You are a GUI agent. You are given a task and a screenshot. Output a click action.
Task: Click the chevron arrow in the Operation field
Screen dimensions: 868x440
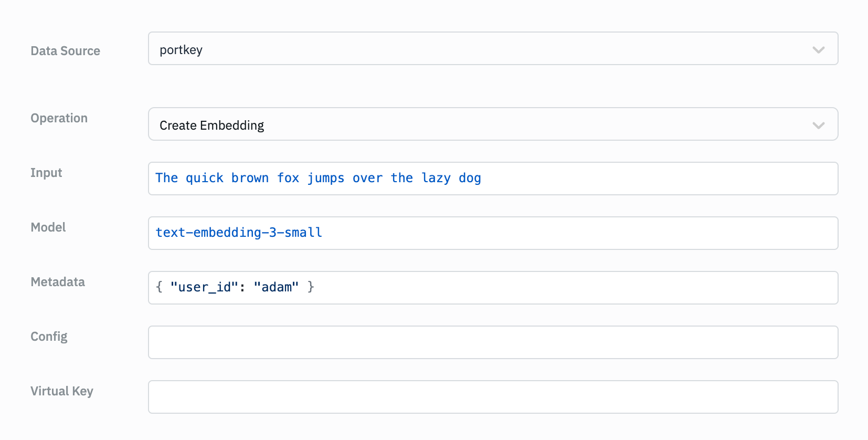click(818, 125)
